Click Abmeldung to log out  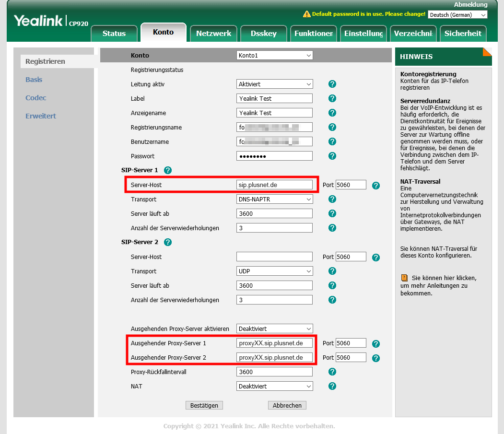click(470, 4)
